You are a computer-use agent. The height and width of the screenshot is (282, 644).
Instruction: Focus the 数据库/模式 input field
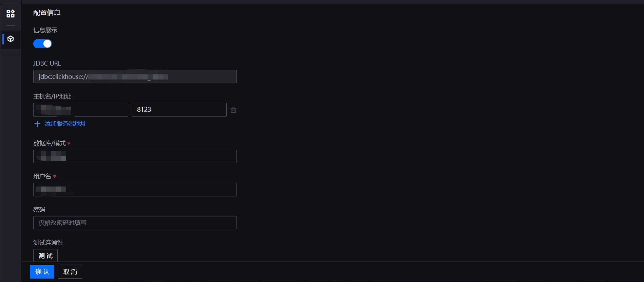click(x=135, y=157)
